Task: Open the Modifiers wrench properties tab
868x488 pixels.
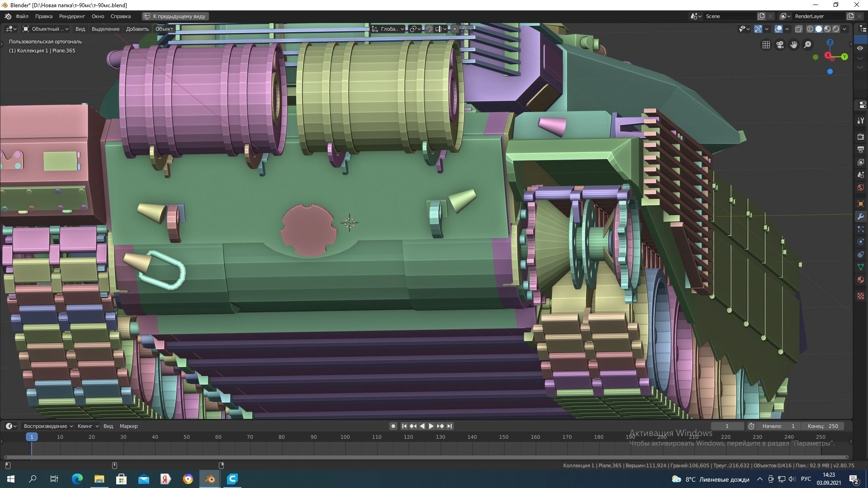Action: [x=860, y=216]
